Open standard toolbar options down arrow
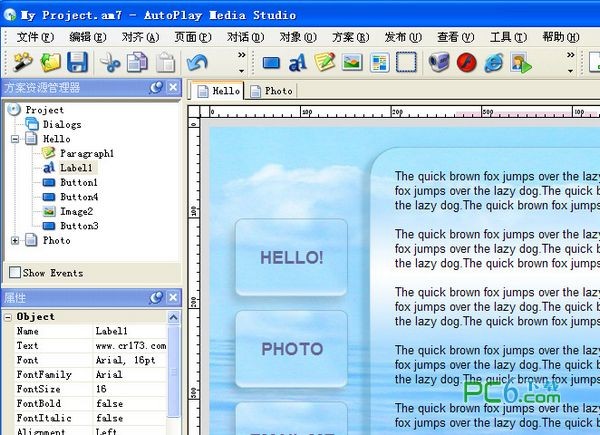The height and width of the screenshot is (435, 600). click(241, 71)
